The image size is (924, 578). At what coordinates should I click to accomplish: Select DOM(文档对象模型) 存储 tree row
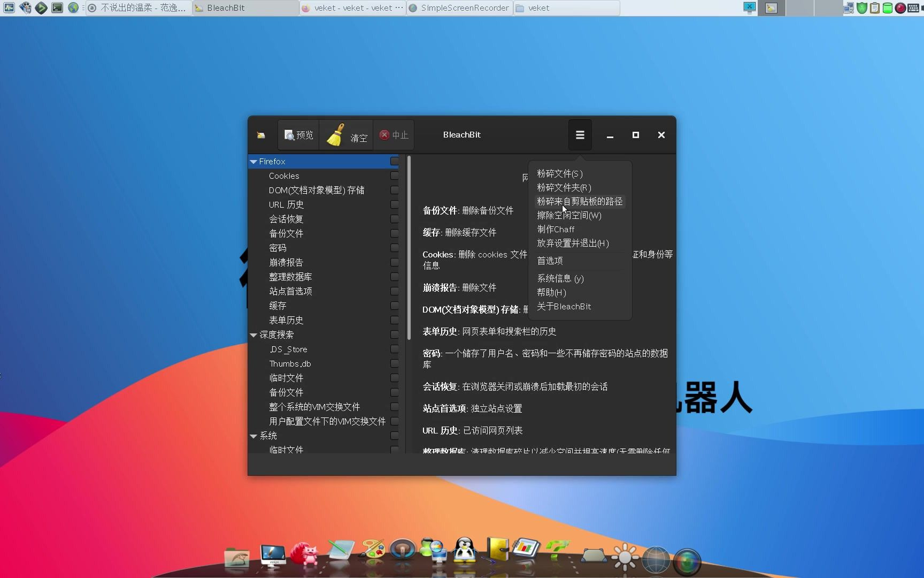[x=324, y=190]
